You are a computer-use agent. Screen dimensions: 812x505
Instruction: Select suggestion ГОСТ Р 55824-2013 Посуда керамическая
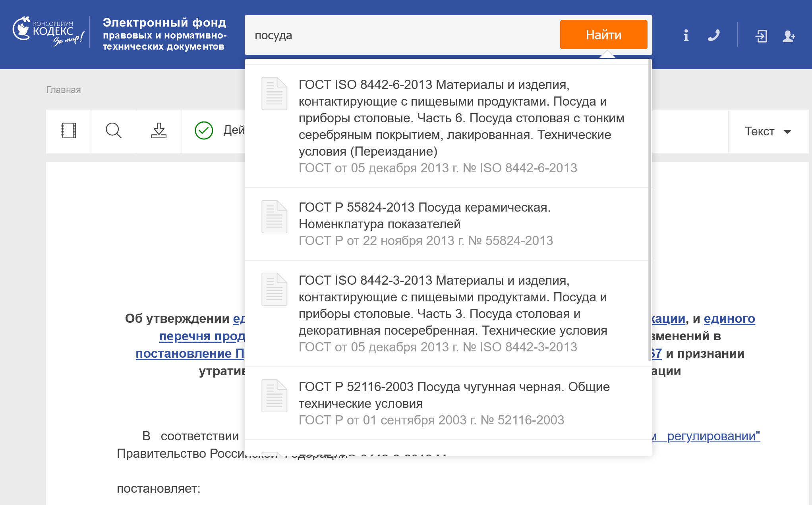447,224
